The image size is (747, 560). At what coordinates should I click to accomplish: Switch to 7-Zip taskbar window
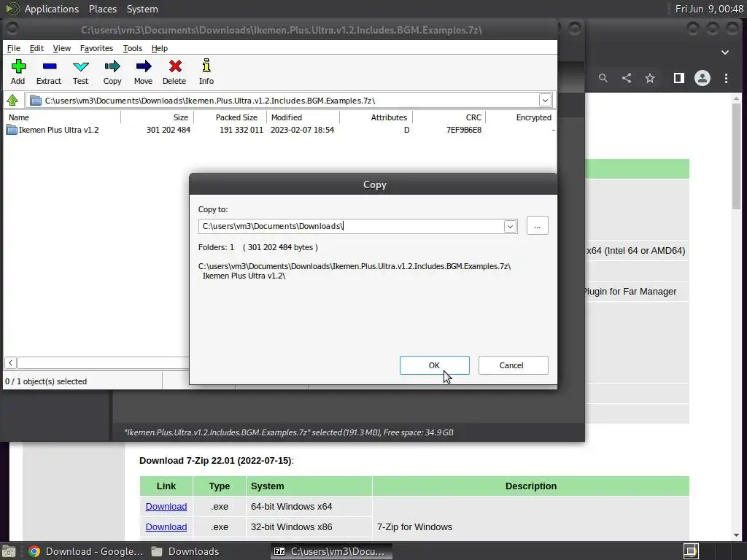(332, 551)
